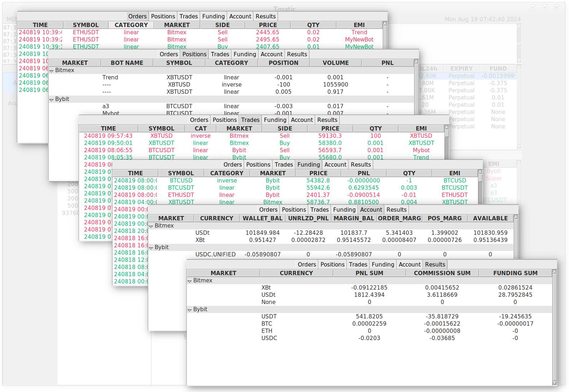
Task: Open Account tab in the Results window
Action: [410, 264]
